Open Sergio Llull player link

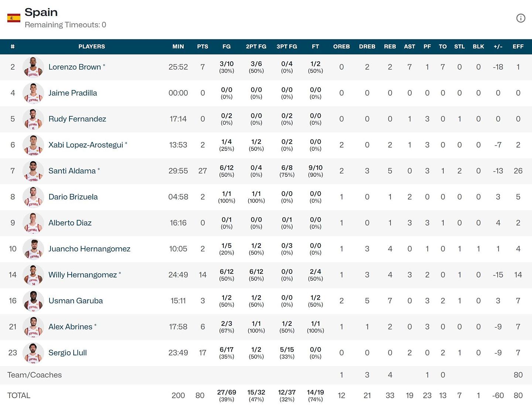[x=68, y=353]
